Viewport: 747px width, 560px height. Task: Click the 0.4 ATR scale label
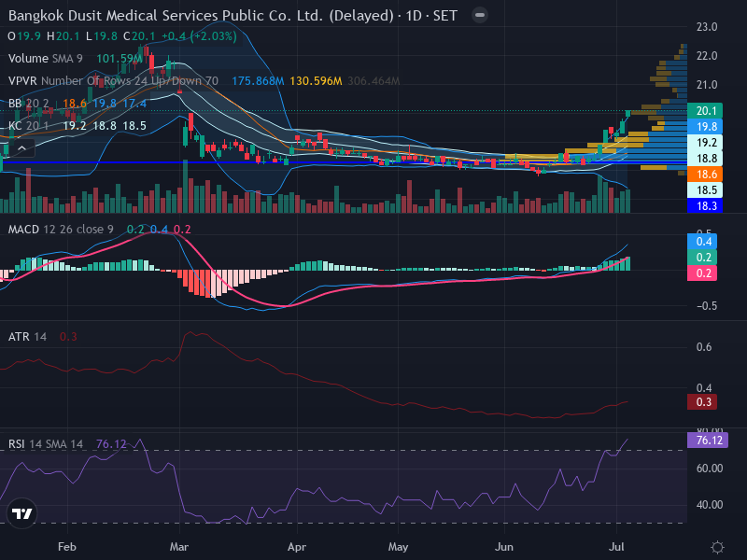[704, 388]
